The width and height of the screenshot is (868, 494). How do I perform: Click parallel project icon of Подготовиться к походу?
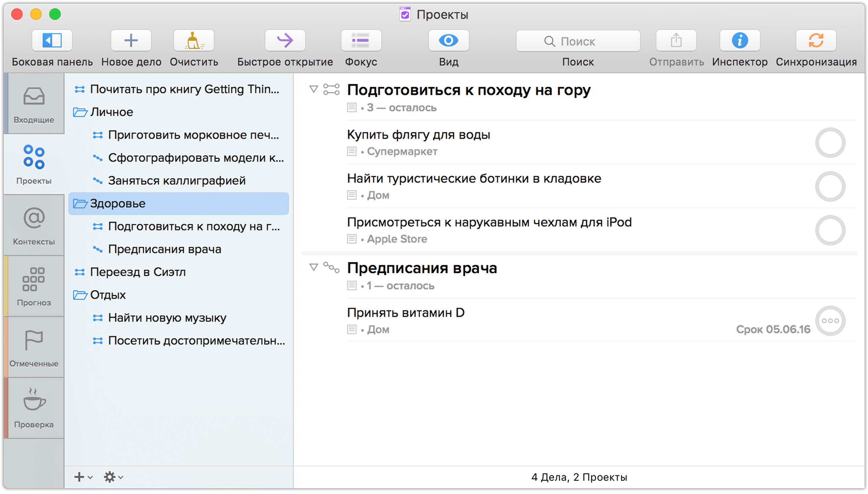tap(331, 89)
